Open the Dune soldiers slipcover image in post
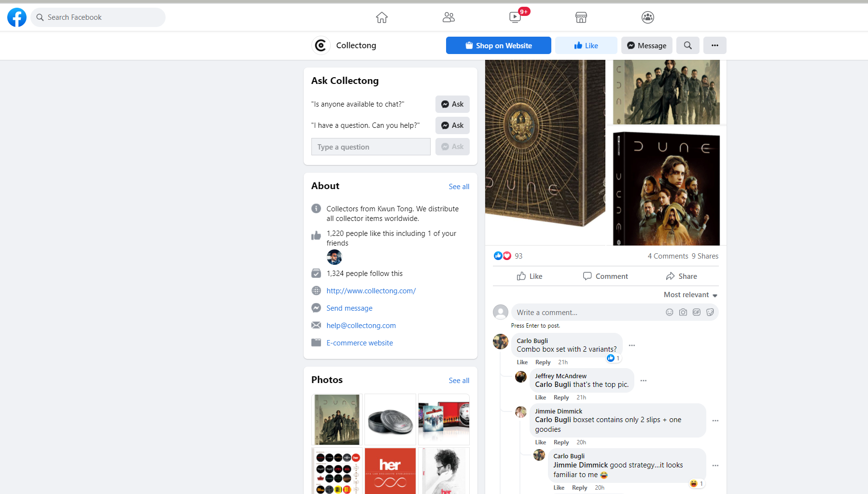Image resolution: width=868 pixels, height=494 pixels. (x=667, y=92)
